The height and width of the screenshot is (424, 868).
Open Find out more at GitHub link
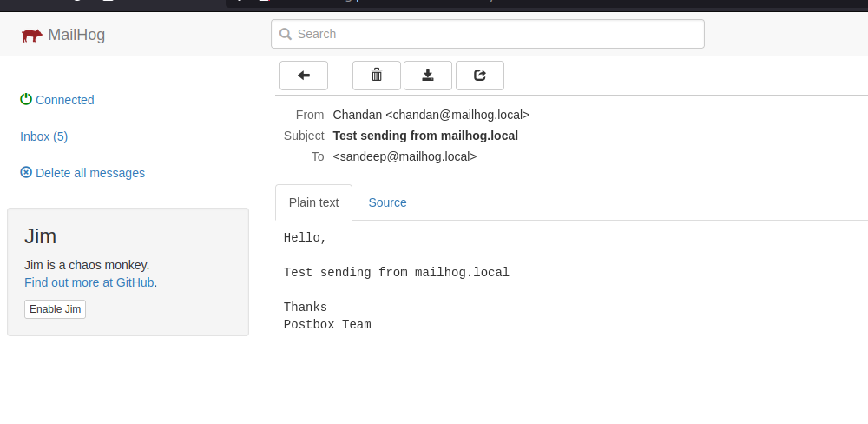[89, 282]
